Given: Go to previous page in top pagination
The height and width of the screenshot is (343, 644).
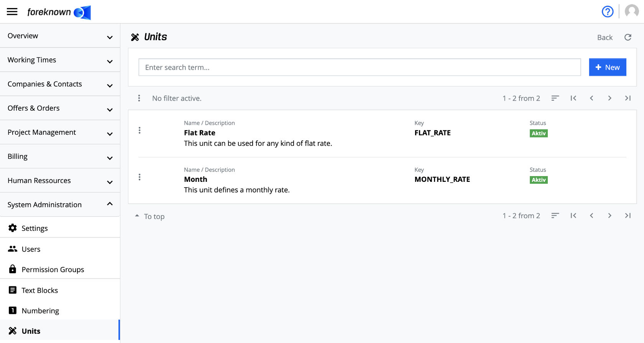Looking at the screenshot, I should click(591, 98).
